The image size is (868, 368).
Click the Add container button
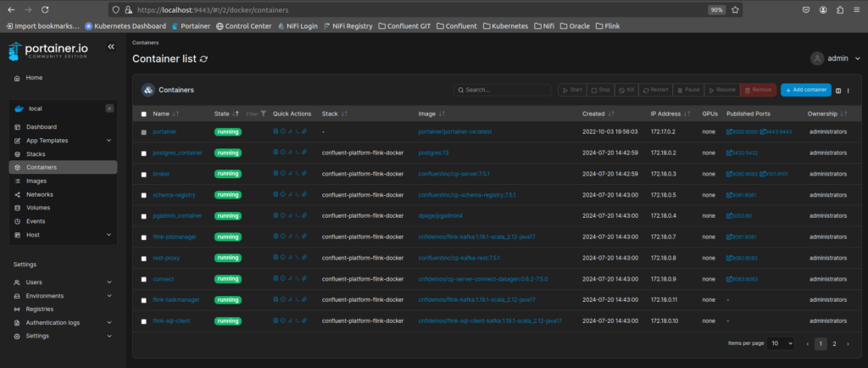805,90
